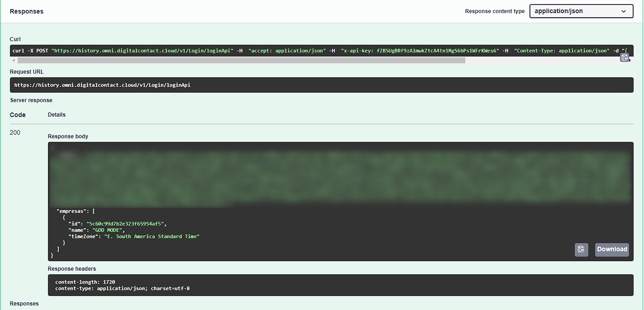Screen dimensions: 644x310
Task: Click the 200 status code
Action: tap(15, 132)
